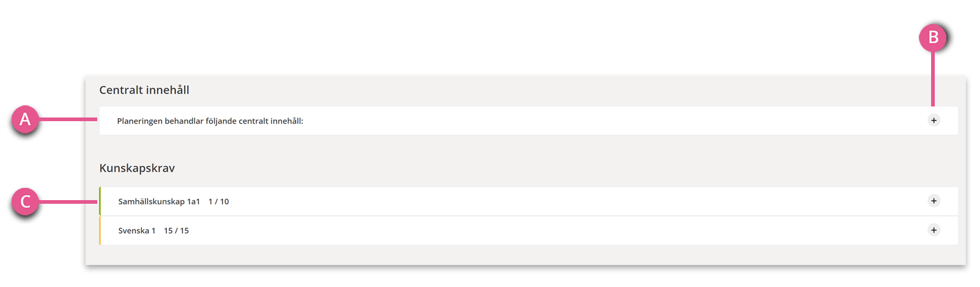Click the pink A annotation marker
The width and height of the screenshot is (980, 287).
[25, 119]
